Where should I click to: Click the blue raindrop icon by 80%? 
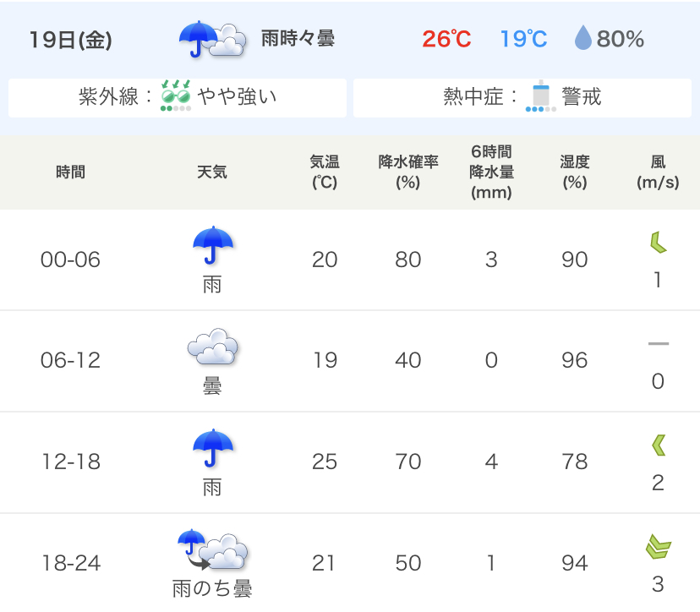click(x=583, y=37)
